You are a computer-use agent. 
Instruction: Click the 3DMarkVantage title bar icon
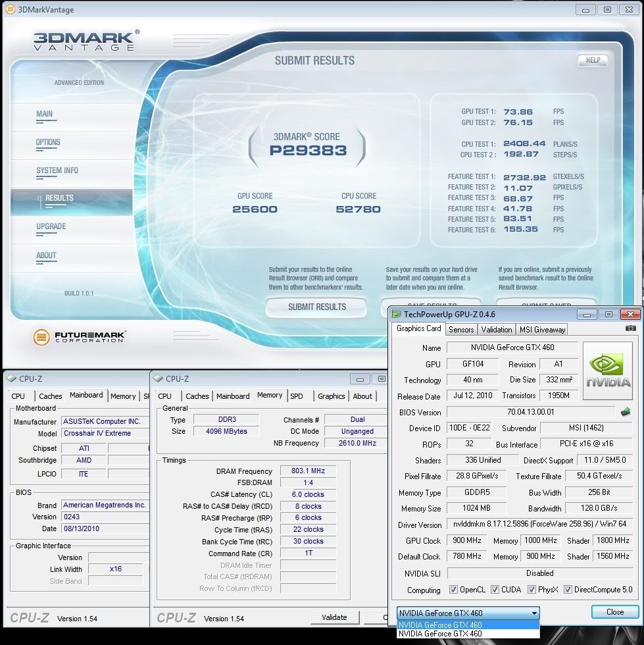(11, 9)
